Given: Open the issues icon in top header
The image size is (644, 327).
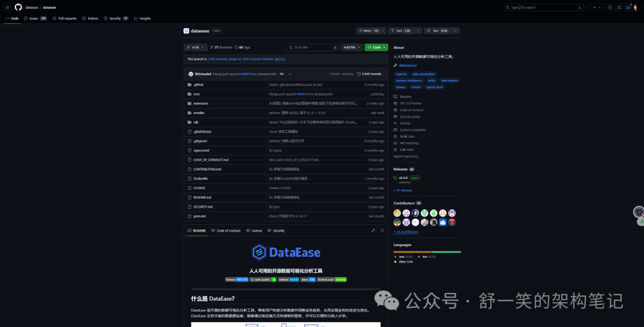Looking at the screenshot, I should coord(610,7).
